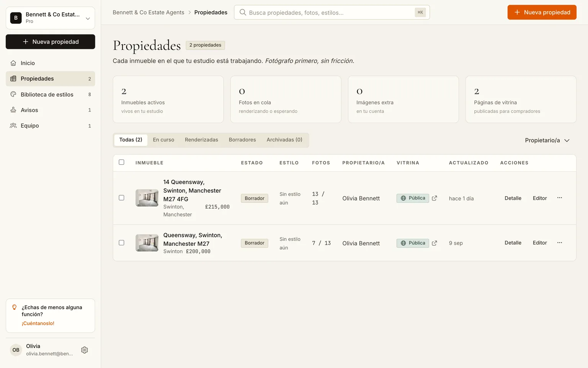The image size is (588, 368).
Task: Click the Queensway, Swinton property thumbnail
Action: 147,243
